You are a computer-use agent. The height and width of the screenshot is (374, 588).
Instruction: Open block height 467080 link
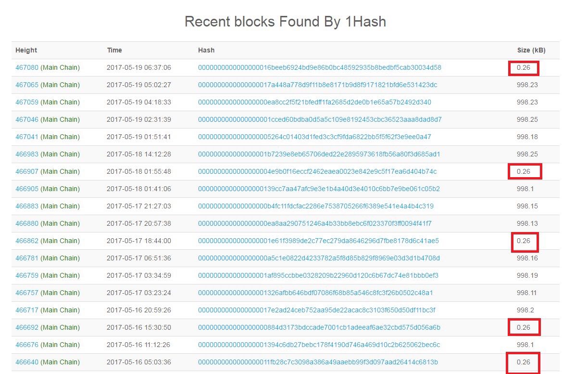pyautogui.click(x=27, y=67)
